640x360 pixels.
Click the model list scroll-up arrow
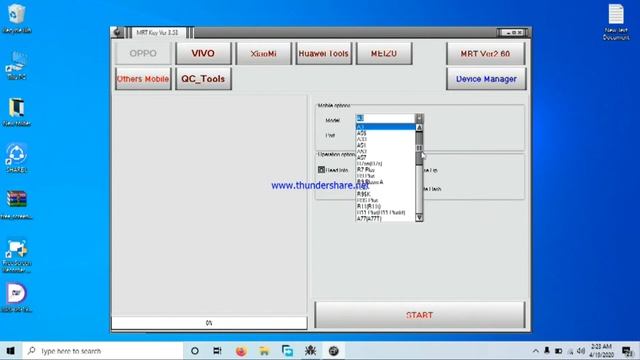[419, 128]
